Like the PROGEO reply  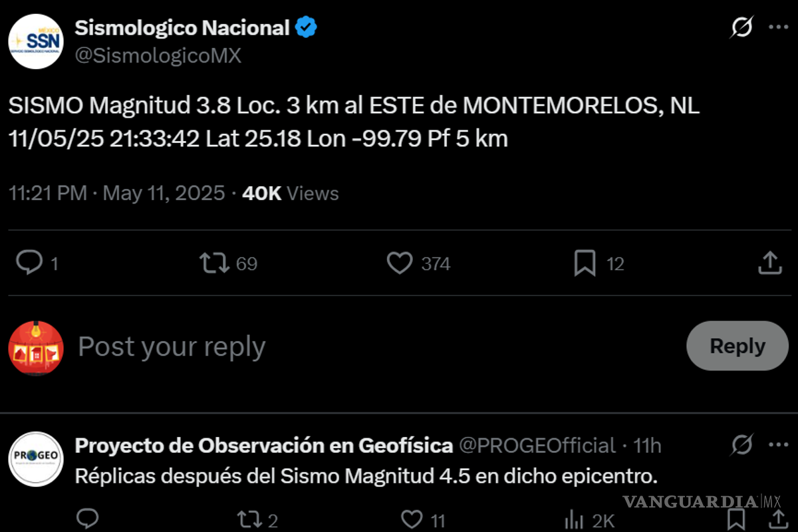click(413, 519)
